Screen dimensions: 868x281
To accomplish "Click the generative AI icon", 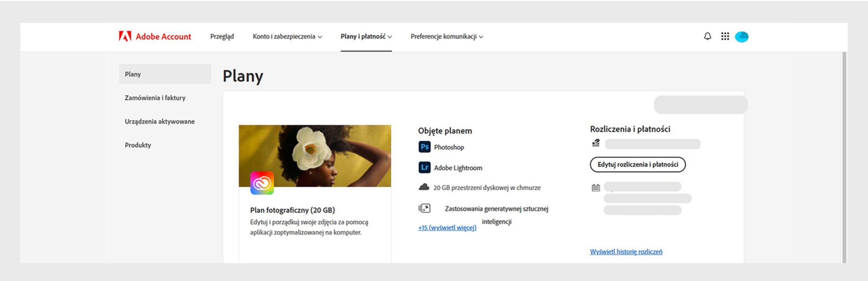I will coord(424,208).
